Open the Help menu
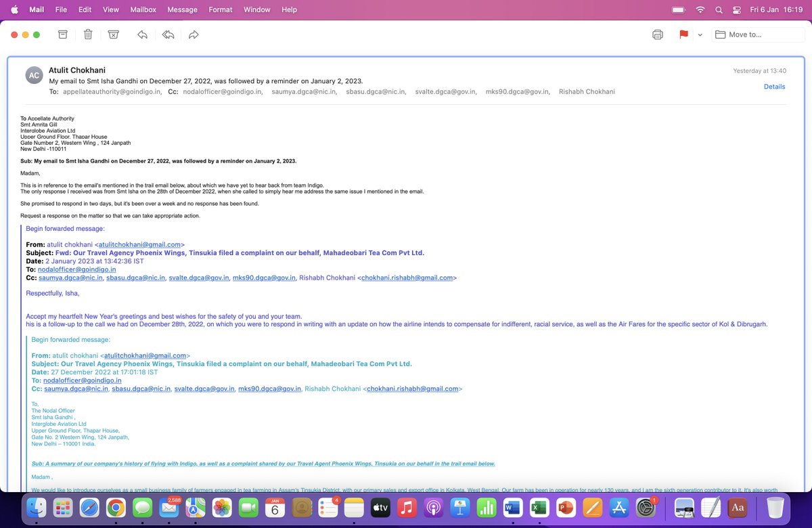Screen dimensions: 812x528 tap(289, 9)
